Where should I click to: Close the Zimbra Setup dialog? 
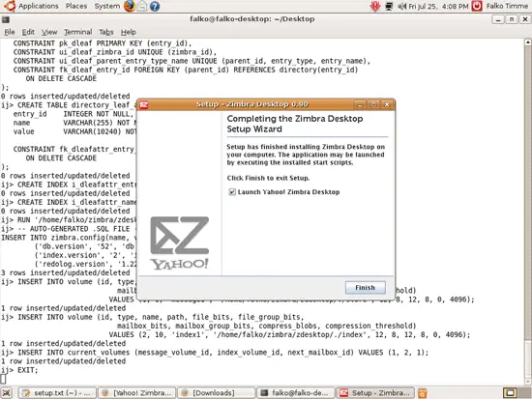coord(387,104)
